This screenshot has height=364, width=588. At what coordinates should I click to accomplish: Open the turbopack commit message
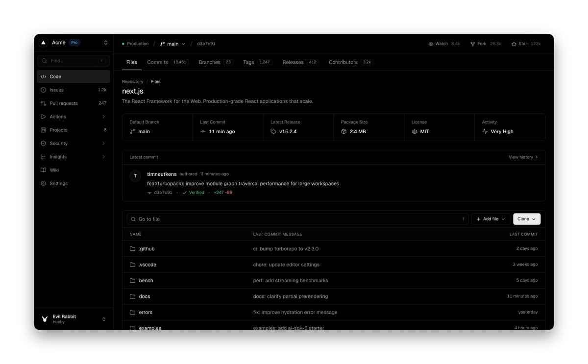tap(243, 184)
